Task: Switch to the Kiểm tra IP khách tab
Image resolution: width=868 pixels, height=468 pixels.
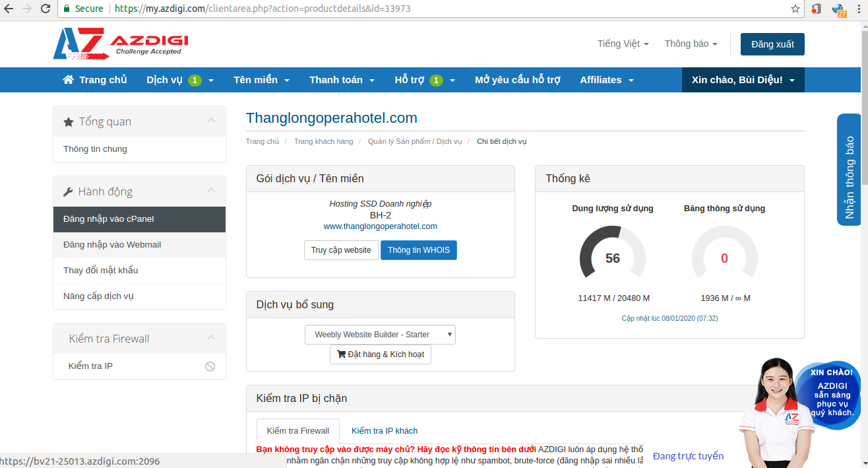Action: click(385, 431)
